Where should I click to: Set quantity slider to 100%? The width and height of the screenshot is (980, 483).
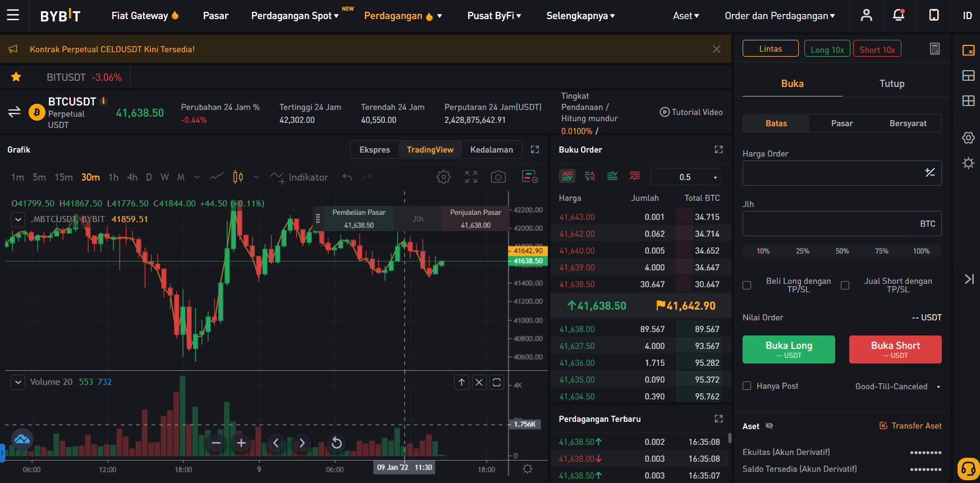(x=921, y=251)
